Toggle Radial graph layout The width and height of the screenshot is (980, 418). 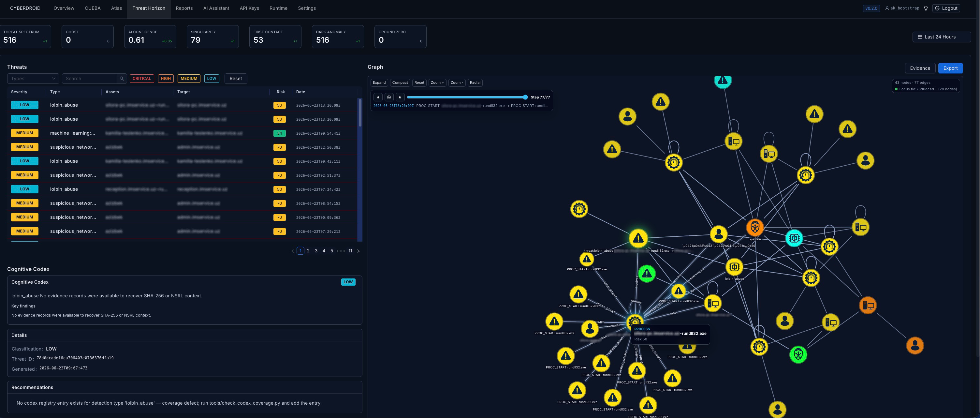pos(475,82)
